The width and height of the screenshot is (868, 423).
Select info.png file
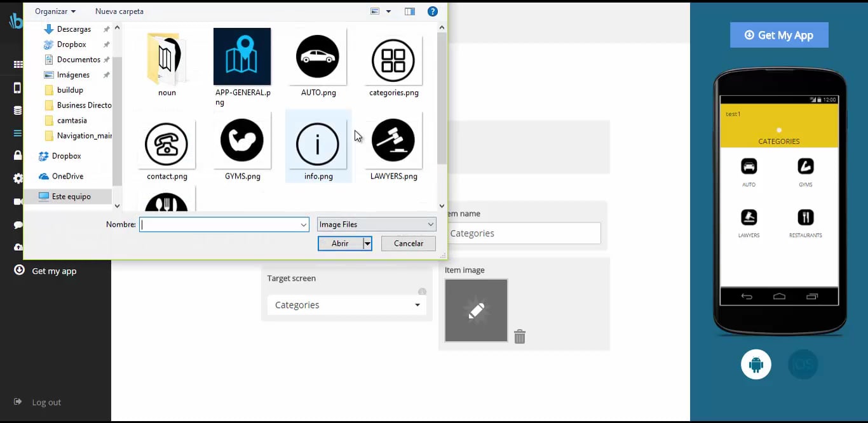(318, 146)
